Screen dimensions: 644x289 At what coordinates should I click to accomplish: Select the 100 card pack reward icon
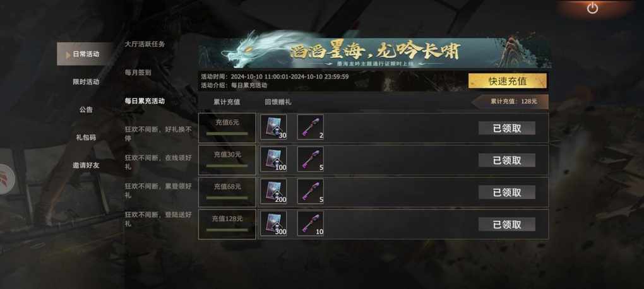[273, 159]
